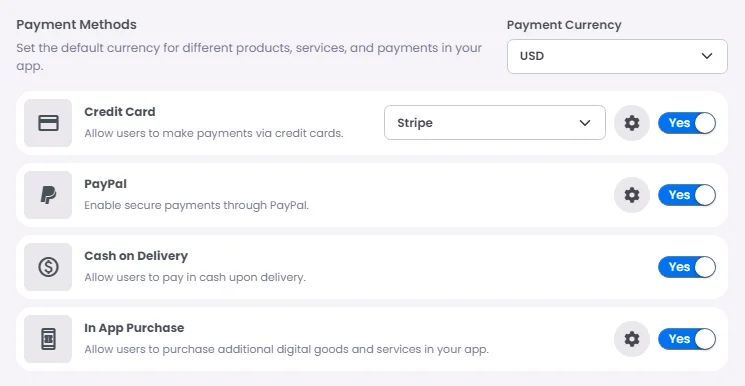The height and width of the screenshot is (386, 745).
Task: Open PayPal gear settings
Action: (x=631, y=195)
